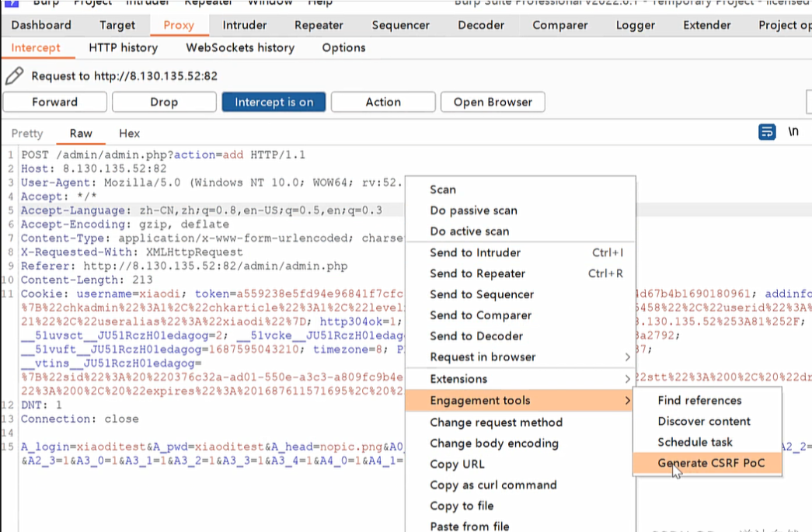
Task: Click the Host header line
Action: (94, 169)
